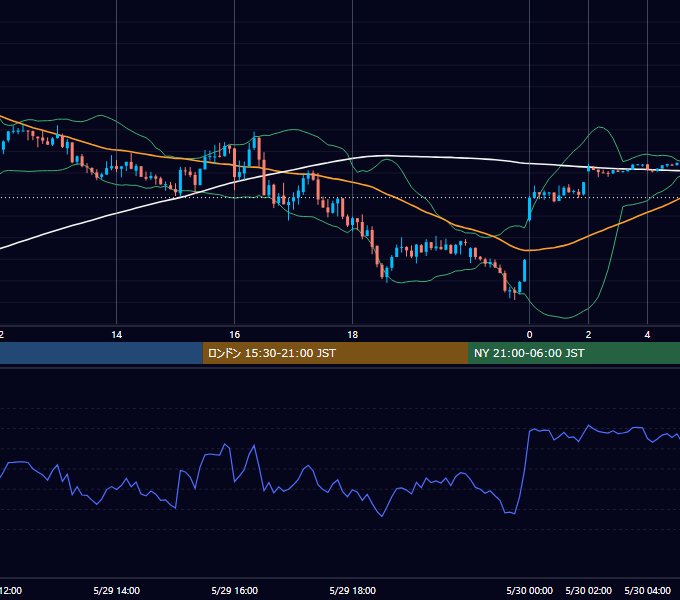
Task: Select the ロンドン 15:30-21:00 JST session band
Action: pyautogui.click(x=335, y=353)
